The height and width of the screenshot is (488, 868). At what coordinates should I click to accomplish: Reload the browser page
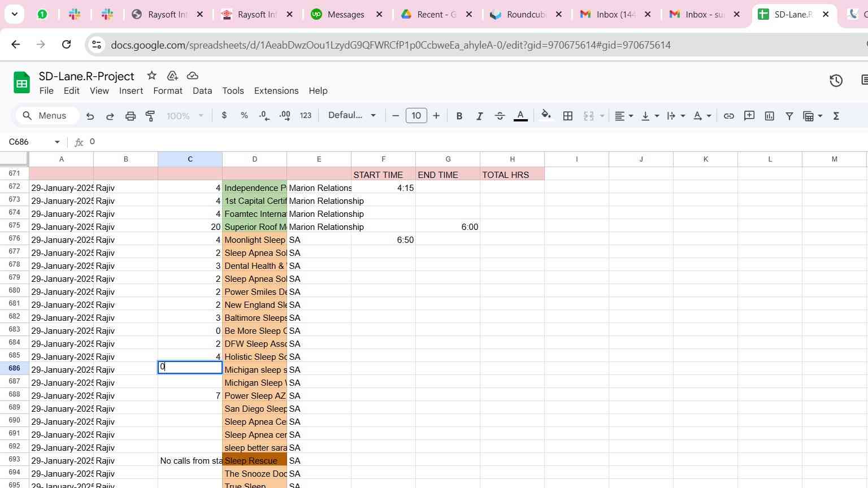pyautogui.click(x=66, y=44)
